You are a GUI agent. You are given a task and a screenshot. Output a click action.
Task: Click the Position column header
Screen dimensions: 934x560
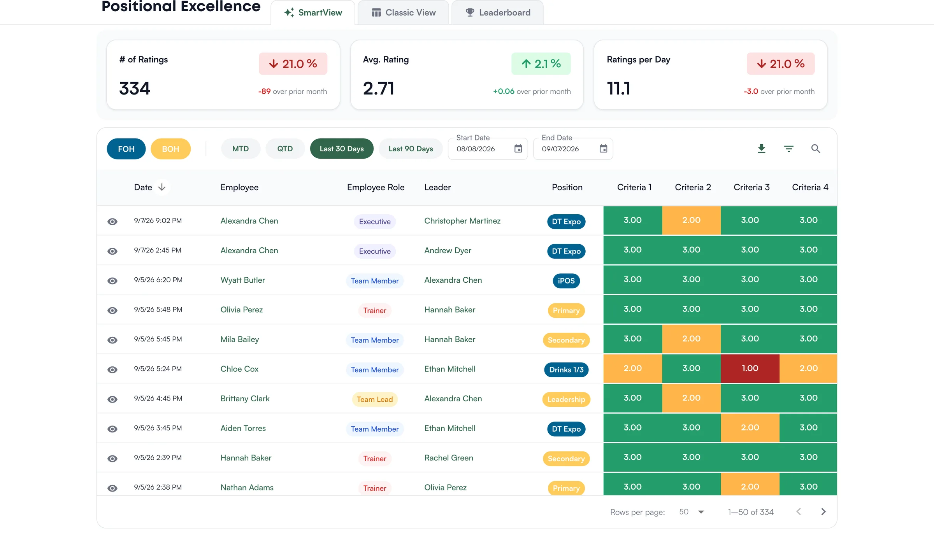[567, 187]
